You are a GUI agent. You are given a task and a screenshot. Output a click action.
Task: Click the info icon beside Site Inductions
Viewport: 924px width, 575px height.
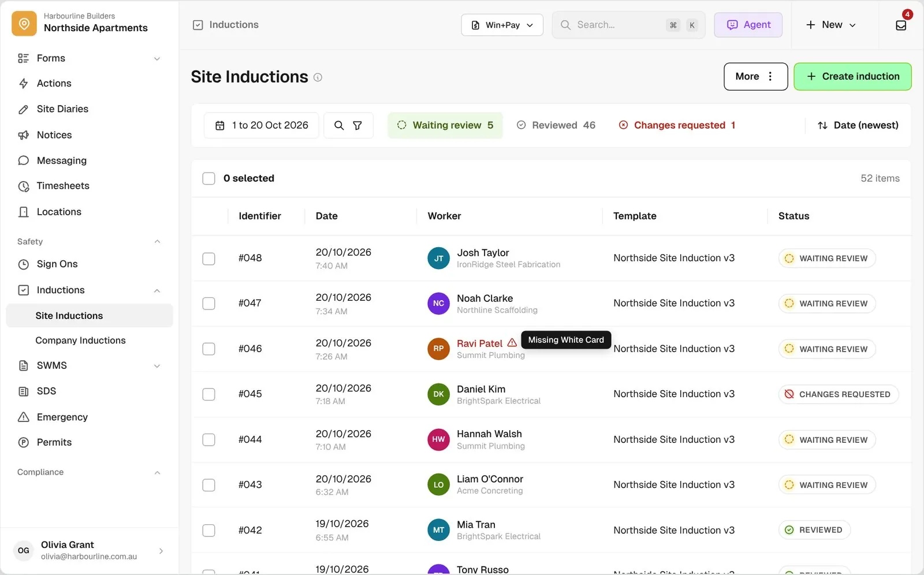318,77
